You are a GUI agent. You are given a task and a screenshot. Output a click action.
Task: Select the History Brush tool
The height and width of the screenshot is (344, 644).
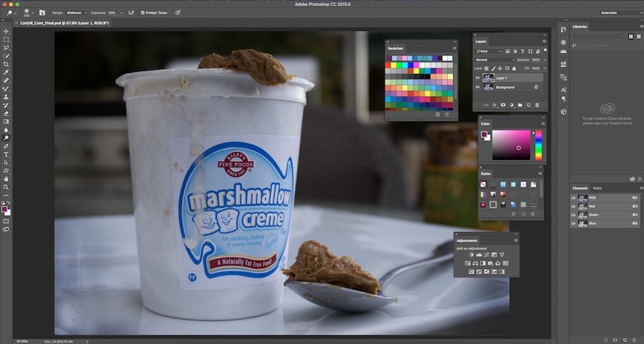(6, 105)
